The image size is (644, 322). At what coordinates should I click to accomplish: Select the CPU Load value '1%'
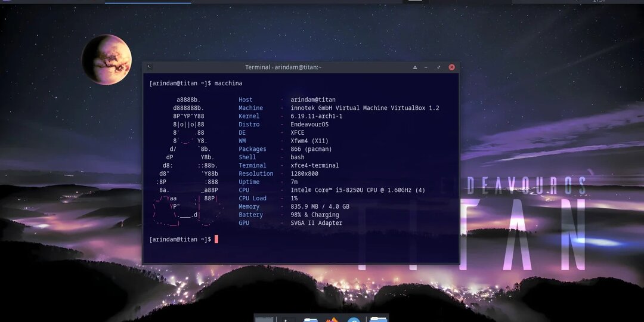[x=294, y=199]
